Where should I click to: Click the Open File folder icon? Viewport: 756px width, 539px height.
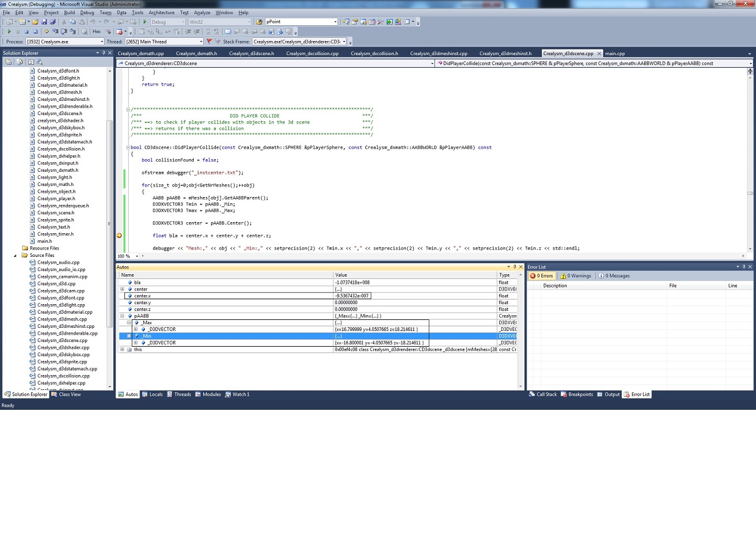click(35, 22)
